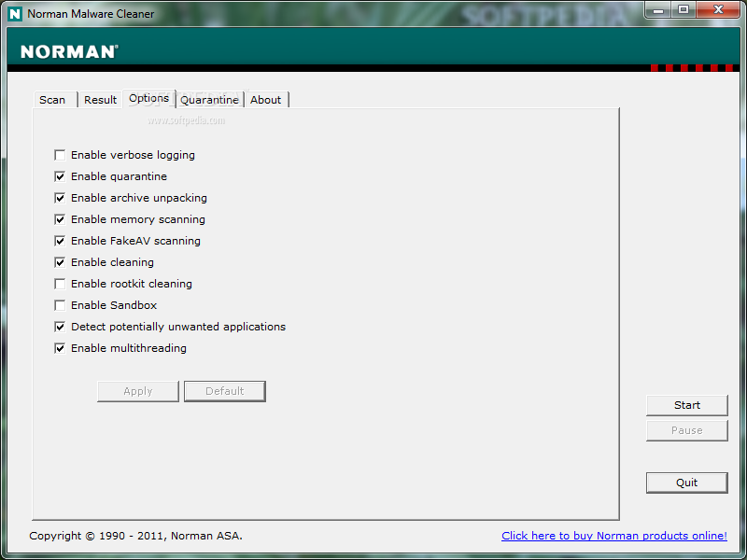Toggle Detect potentially unwanted applications
This screenshot has height=560, width=747.
[60, 327]
